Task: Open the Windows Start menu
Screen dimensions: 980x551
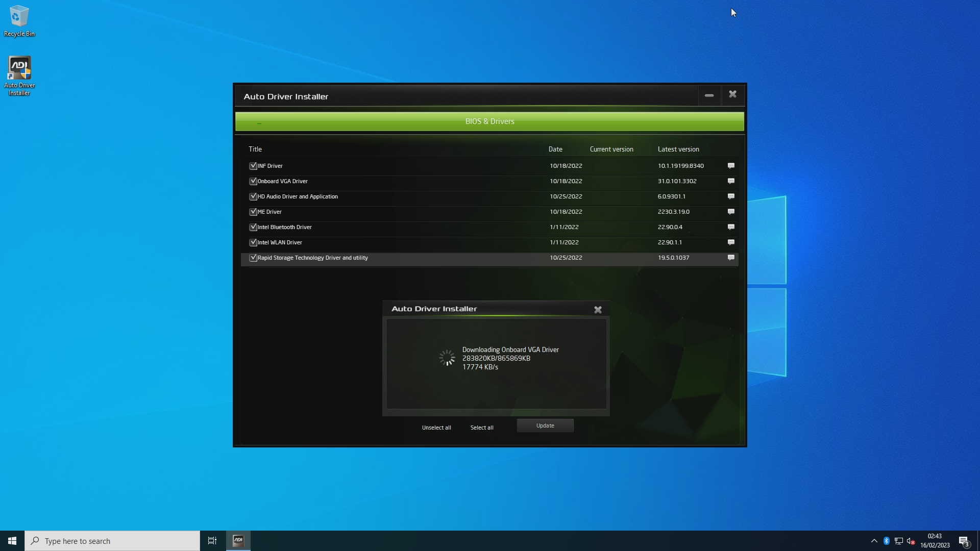Action: [12, 541]
